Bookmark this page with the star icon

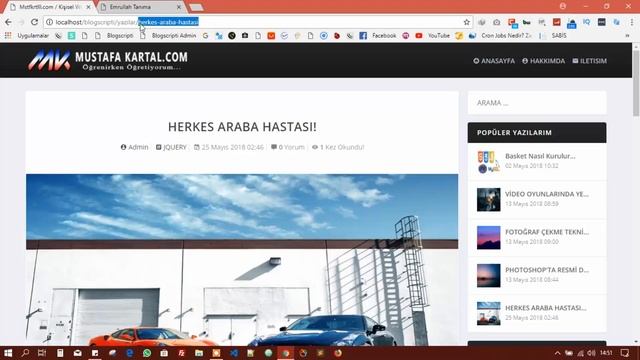coord(467,22)
